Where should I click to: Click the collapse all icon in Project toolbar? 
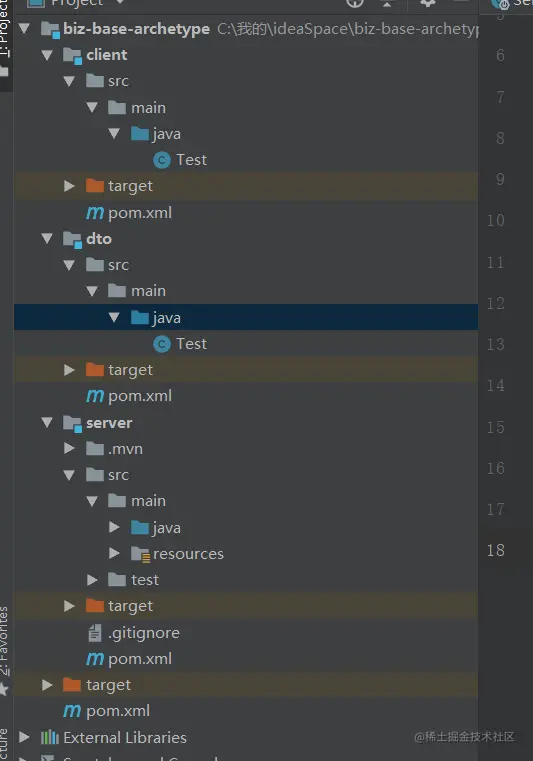tap(387, 3)
